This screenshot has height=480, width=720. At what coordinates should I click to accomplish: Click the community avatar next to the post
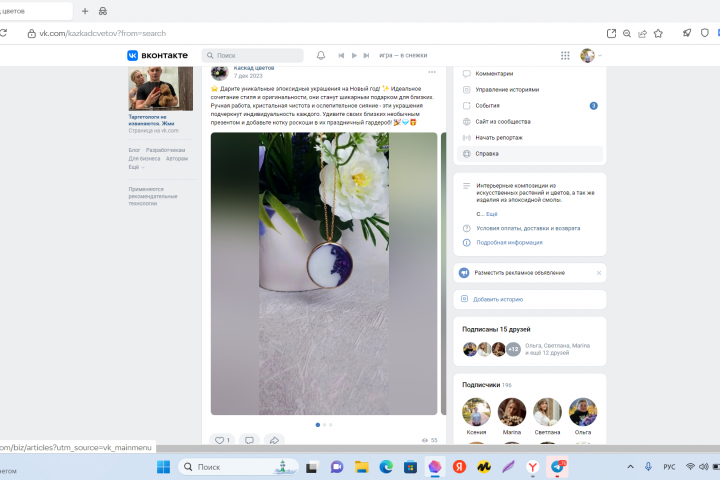tap(219, 72)
